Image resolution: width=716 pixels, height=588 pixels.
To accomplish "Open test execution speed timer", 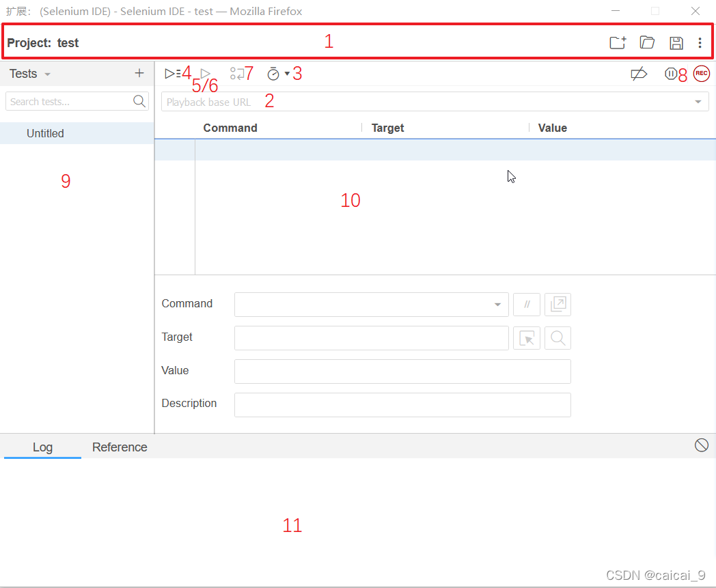I will click(x=273, y=74).
